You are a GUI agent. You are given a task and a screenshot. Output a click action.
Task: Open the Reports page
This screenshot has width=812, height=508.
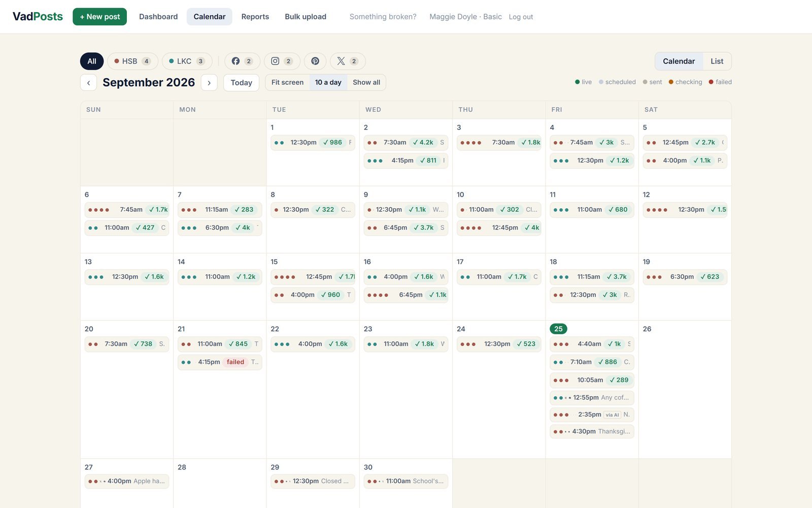(x=255, y=16)
